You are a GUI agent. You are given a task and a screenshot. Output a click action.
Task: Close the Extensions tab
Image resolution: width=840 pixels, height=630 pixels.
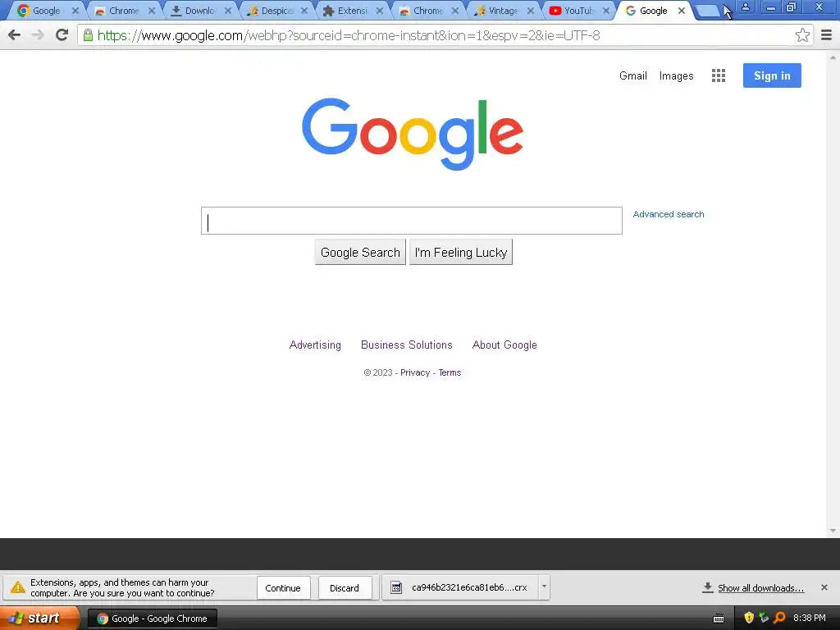tap(379, 11)
